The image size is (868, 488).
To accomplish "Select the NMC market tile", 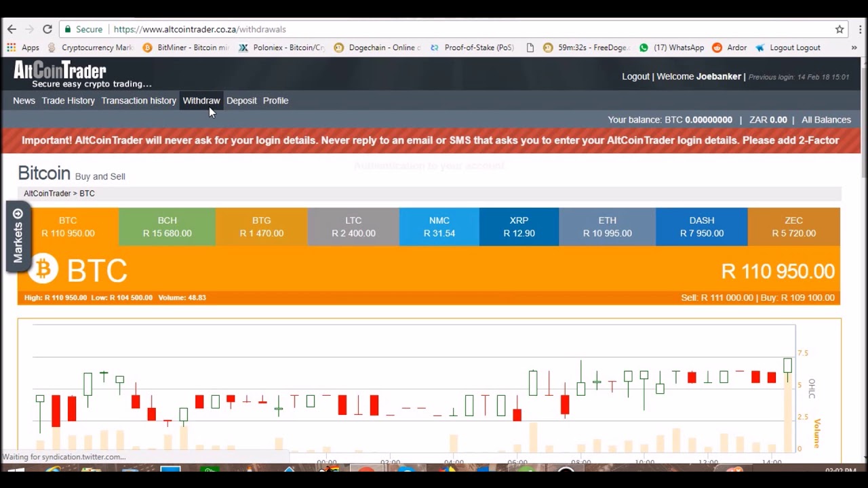I will point(439,226).
